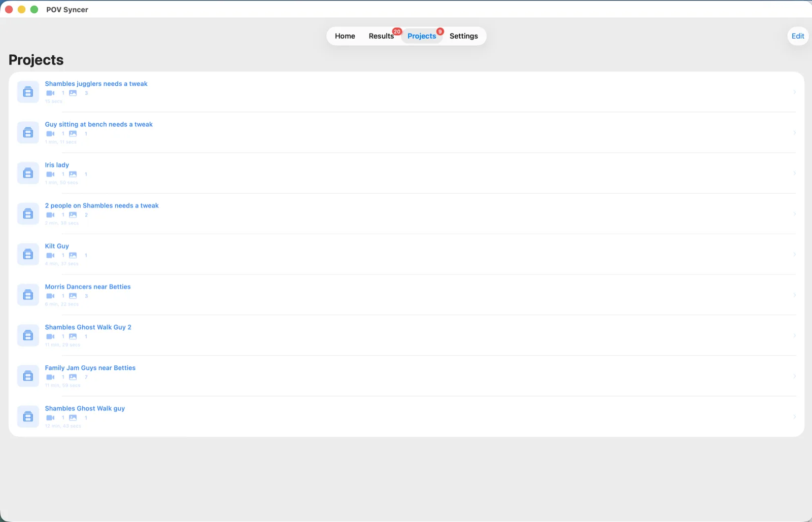812x522 pixels.
Task: Open chevron for Shambles Ghost Walk guy row
Action: pyautogui.click(x=794, y=416)
